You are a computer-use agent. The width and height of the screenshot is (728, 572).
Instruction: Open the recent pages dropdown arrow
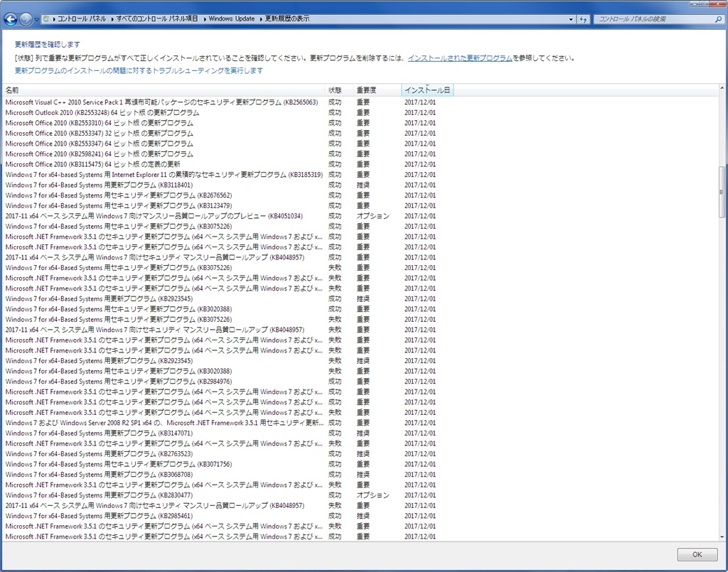pyautogui.click(x=37, y=19)
